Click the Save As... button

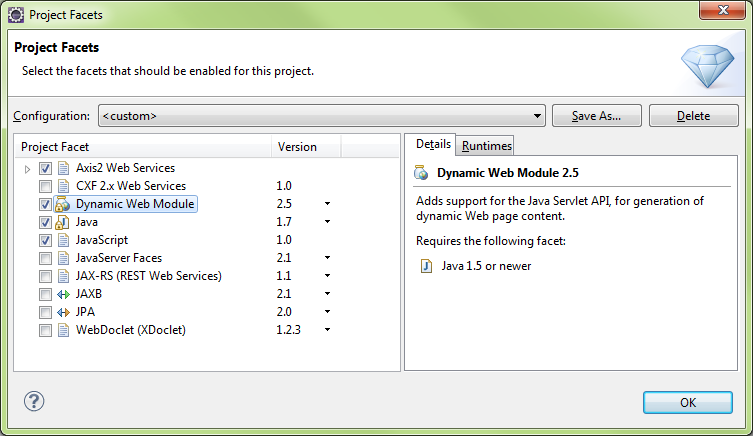point(596,116)
